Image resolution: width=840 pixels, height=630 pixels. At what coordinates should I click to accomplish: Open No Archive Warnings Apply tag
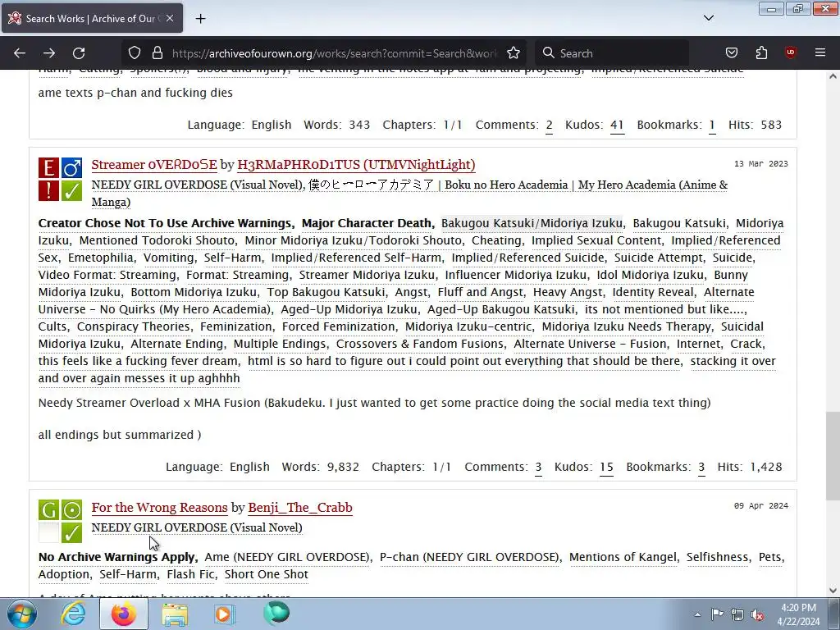116,557
